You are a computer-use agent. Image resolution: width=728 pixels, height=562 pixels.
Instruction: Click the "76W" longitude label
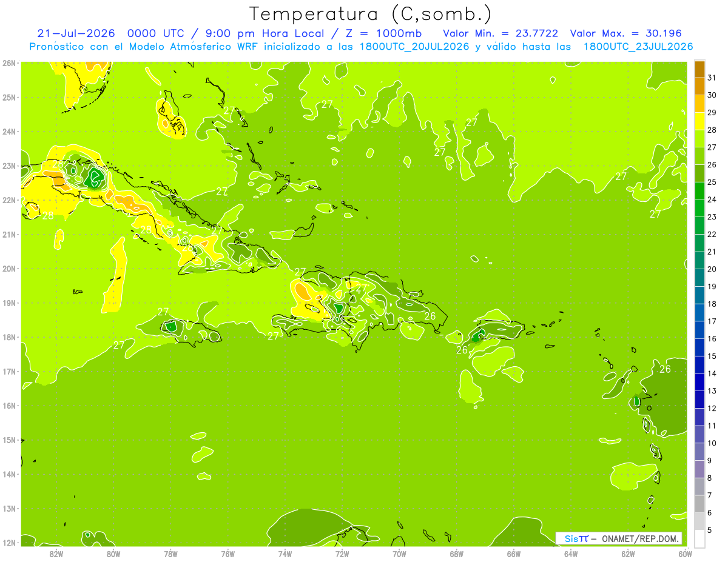[x=227, y=554]
